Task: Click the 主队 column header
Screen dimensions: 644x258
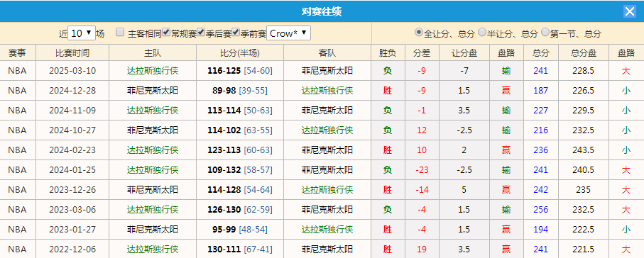Action: pyautogui.click(x=153, y=53)
